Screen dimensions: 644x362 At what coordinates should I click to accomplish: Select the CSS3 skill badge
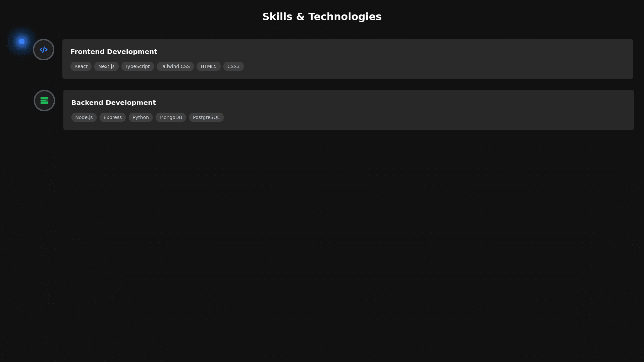coord(233,66)
